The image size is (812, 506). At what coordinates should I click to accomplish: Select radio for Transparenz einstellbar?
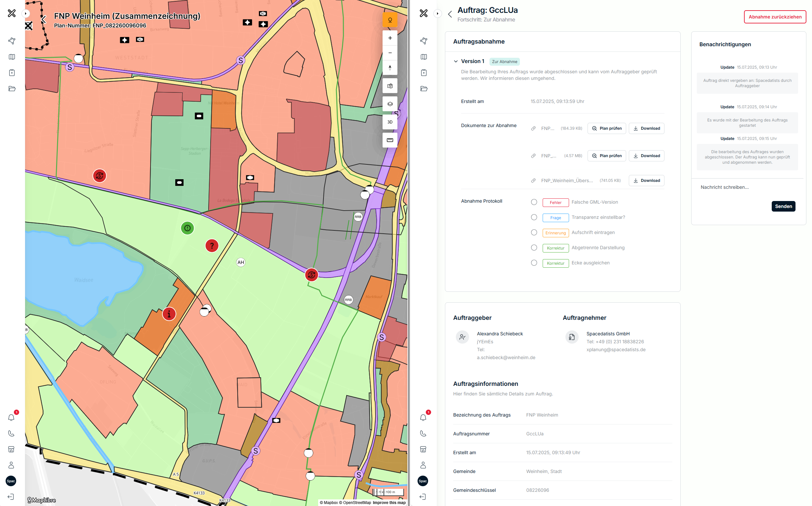tap(534, 217)
